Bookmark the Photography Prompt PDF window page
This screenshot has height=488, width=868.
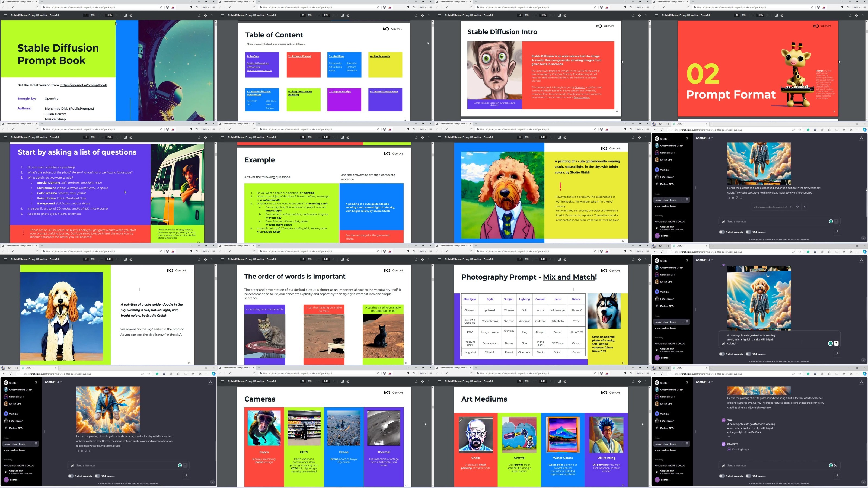point(471,251)
